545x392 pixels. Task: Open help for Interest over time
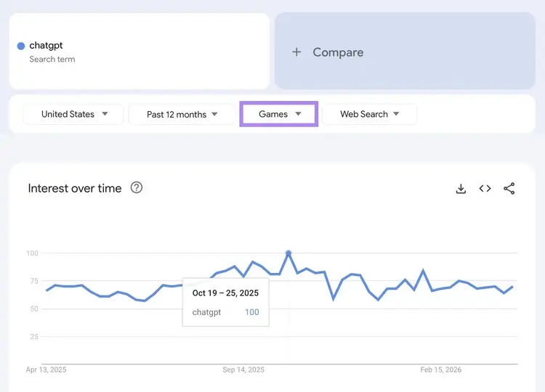137,188
